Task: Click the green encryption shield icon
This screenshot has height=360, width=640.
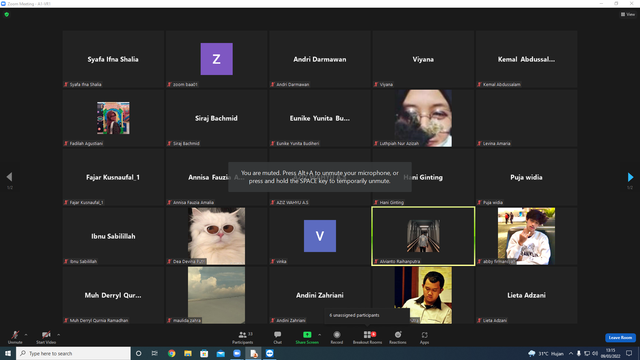Action: [x=7, y=14]
